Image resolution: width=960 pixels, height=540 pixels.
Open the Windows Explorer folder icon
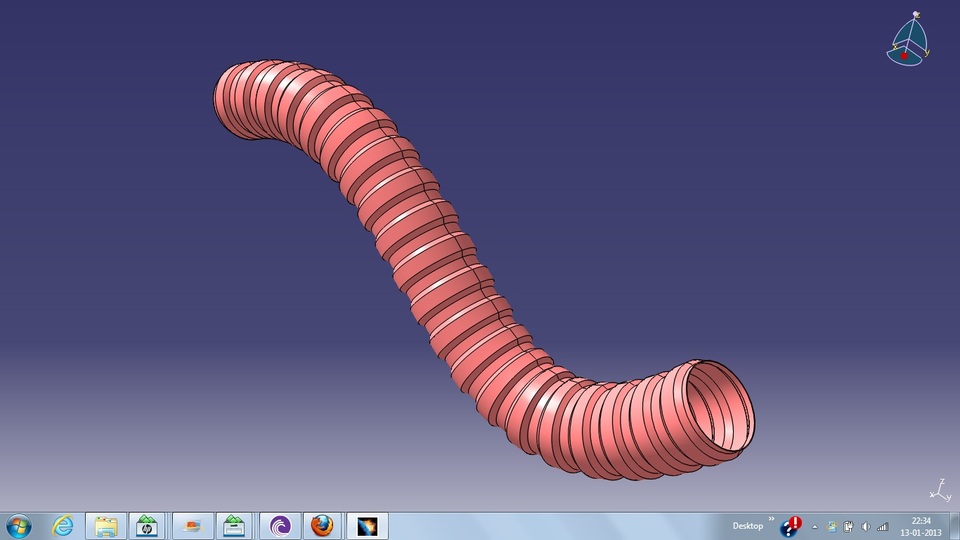click(x=106, y=526)
